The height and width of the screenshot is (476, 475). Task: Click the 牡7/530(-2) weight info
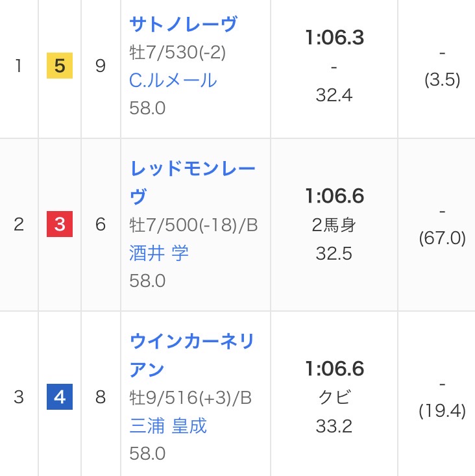click(x=177, y=52)
